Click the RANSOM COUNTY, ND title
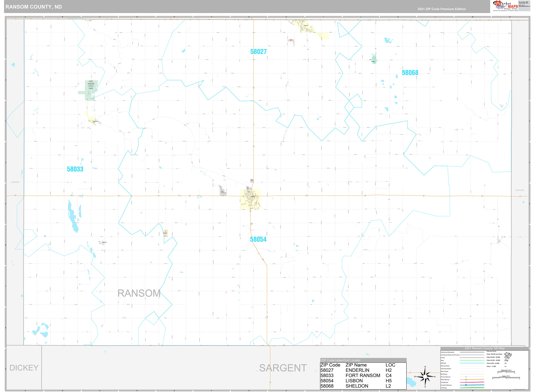The height and width of the screenshot is (392, 533). pos(33,7)
